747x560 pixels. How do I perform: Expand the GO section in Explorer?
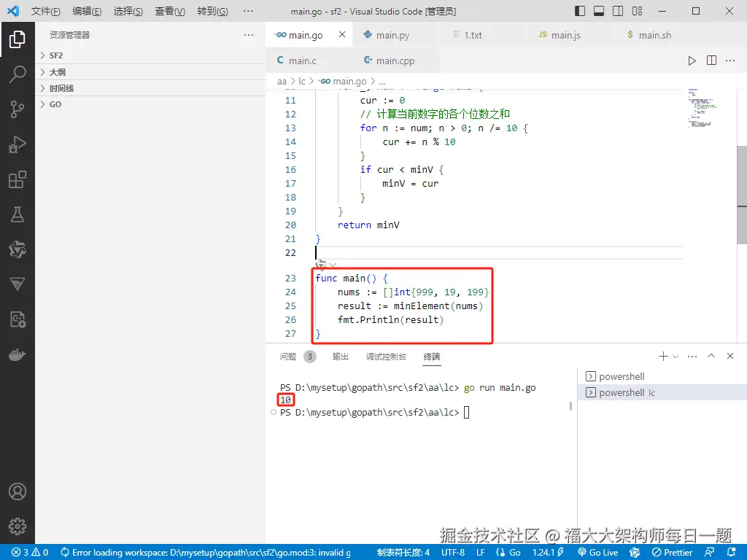(x=150, y=104)
